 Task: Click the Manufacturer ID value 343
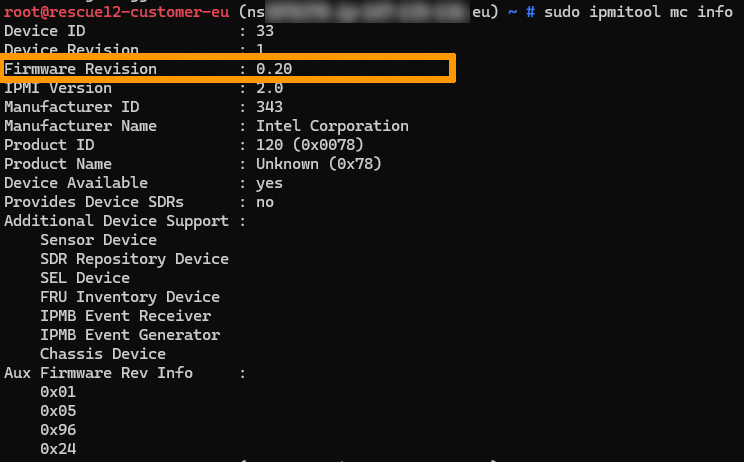point(270,107)
